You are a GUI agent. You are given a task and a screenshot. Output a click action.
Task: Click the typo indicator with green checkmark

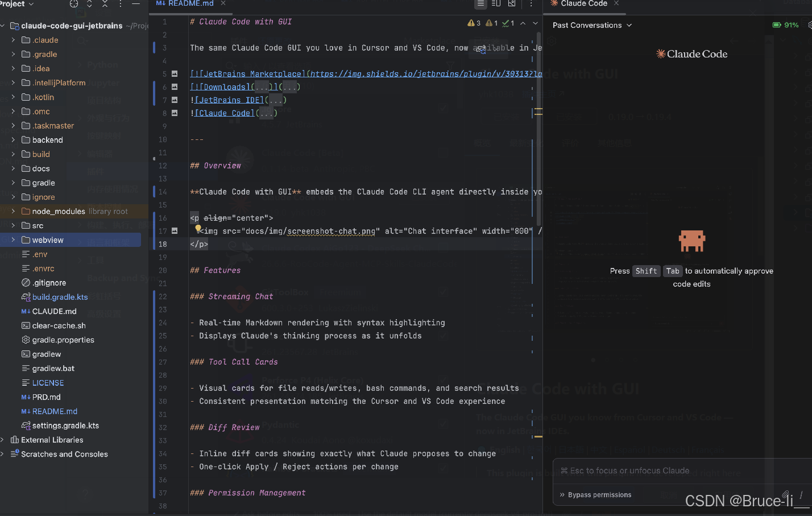508,23
